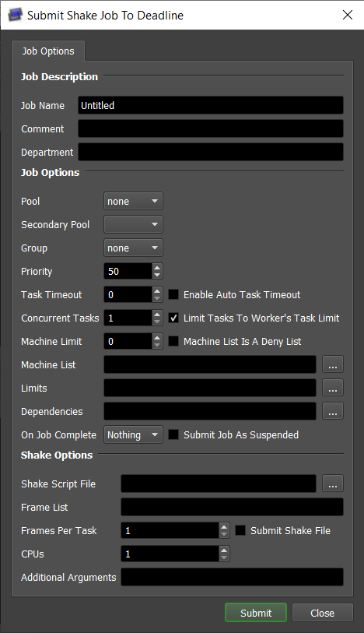
Task: Open Limits browse ellipsis button
Action: coord(333,388)
